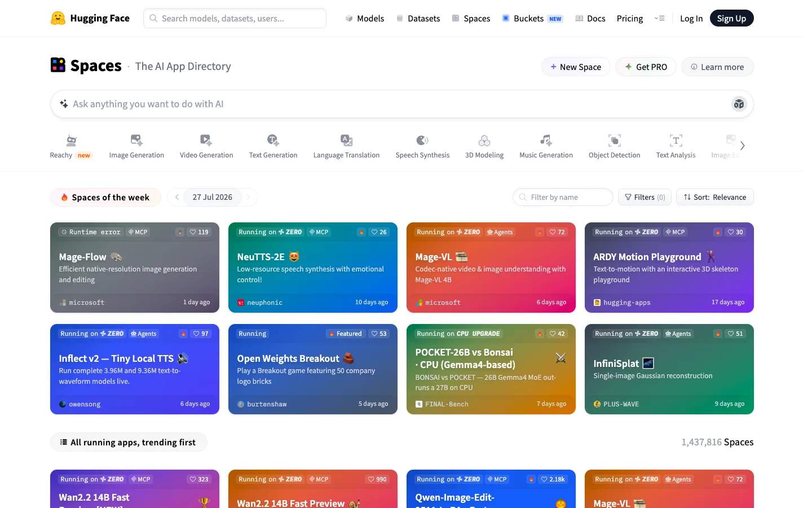Image resolution: width=812 pixels, height=508 pixels.
Task: Click the MCP badge on the NeuTTS-2E card
Action: click(x=319, y=232)
